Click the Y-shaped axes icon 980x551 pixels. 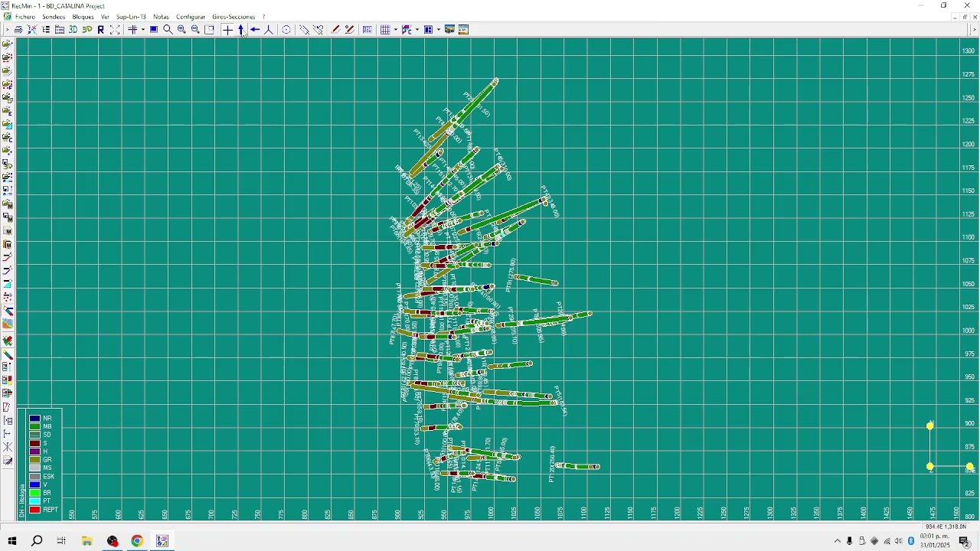[x=269, y=30]
